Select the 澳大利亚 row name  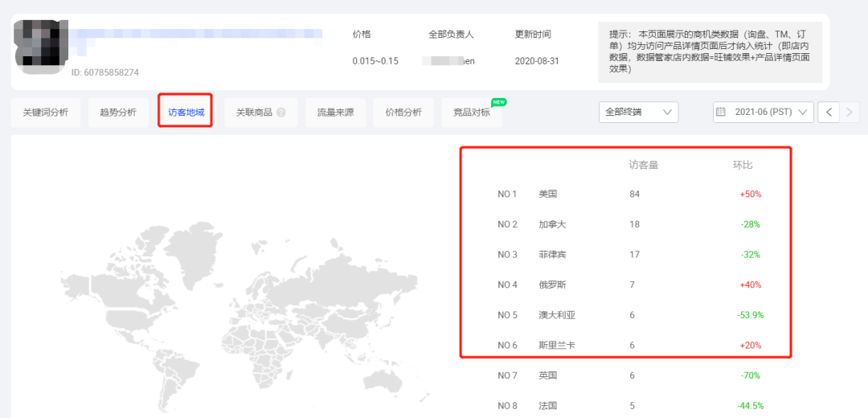coord(556,315)
